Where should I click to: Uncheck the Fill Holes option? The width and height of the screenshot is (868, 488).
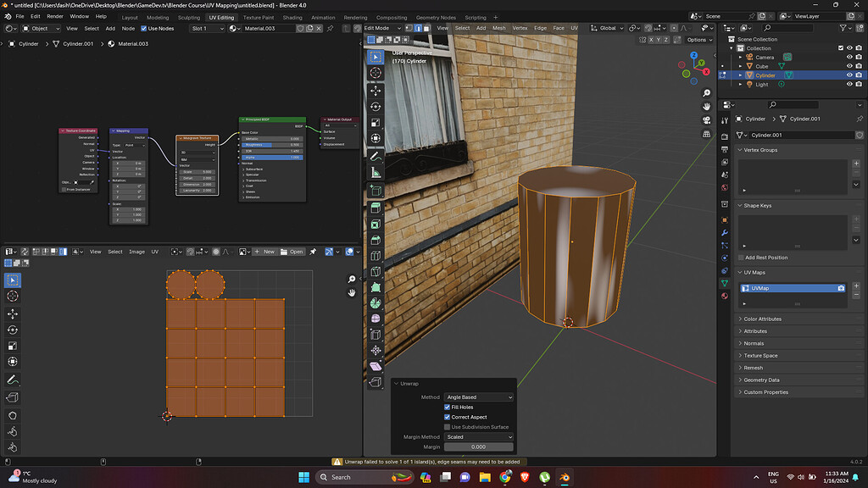pyautogui.click(x=447, y=408)
